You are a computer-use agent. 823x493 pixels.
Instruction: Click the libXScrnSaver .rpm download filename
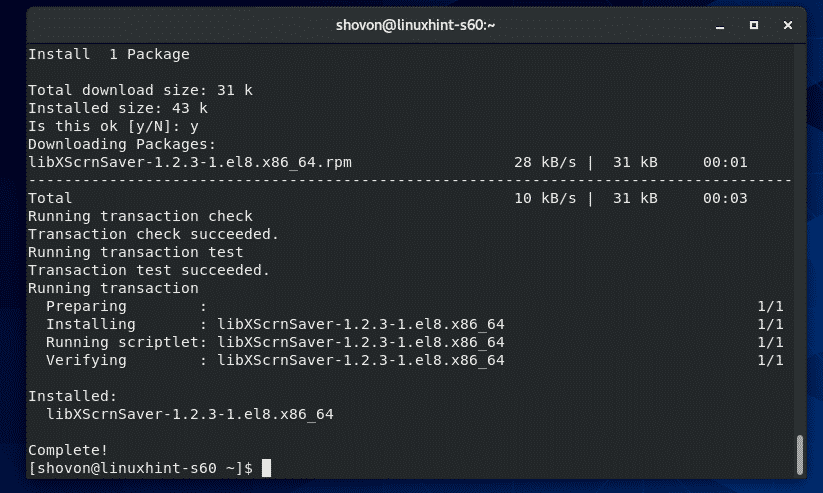[x=190, y=162]
